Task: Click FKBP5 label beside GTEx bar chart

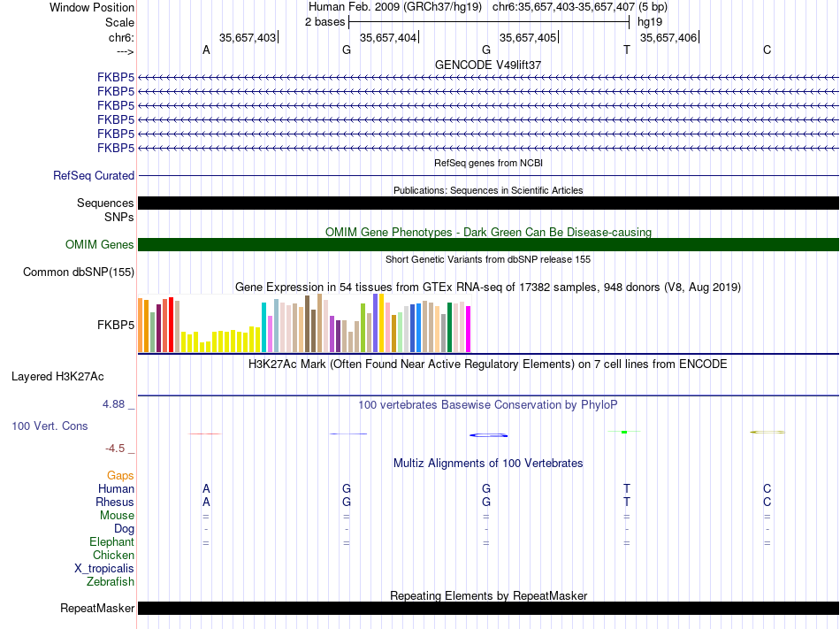Action: [x=116, y=326]
